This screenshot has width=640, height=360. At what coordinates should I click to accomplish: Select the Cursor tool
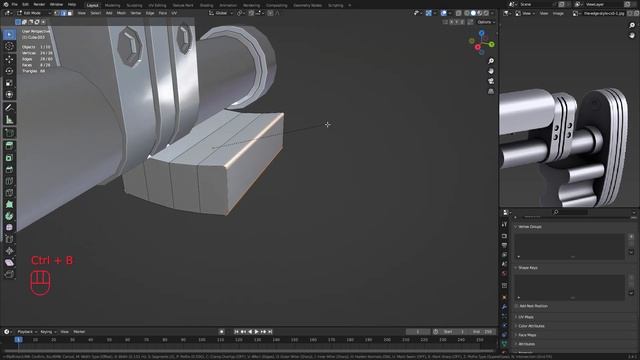point(9,47)
